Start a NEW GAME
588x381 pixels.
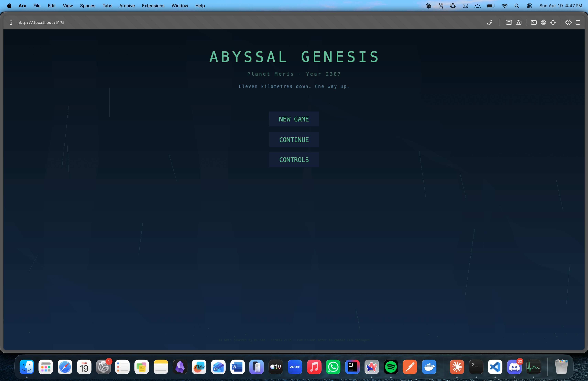pyautogui.click(x=294, y=119)
